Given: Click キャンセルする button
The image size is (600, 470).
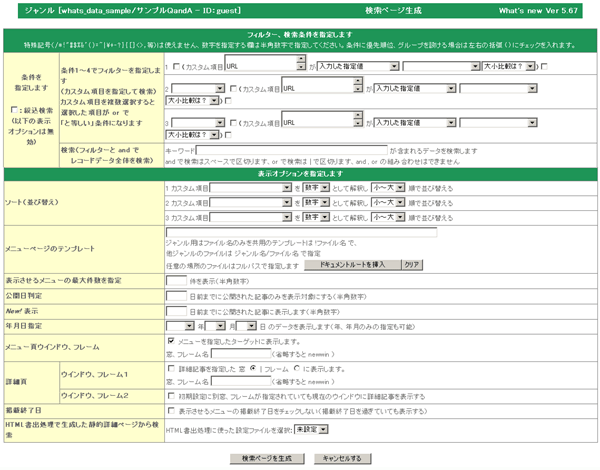Looking at the screenshot, I should tap(342, 459).
